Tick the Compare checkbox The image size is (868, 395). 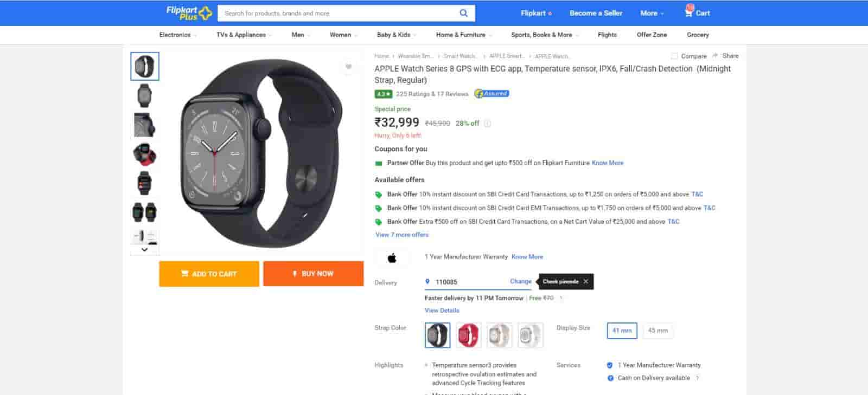pyautogui.click(x=674, y=56)
